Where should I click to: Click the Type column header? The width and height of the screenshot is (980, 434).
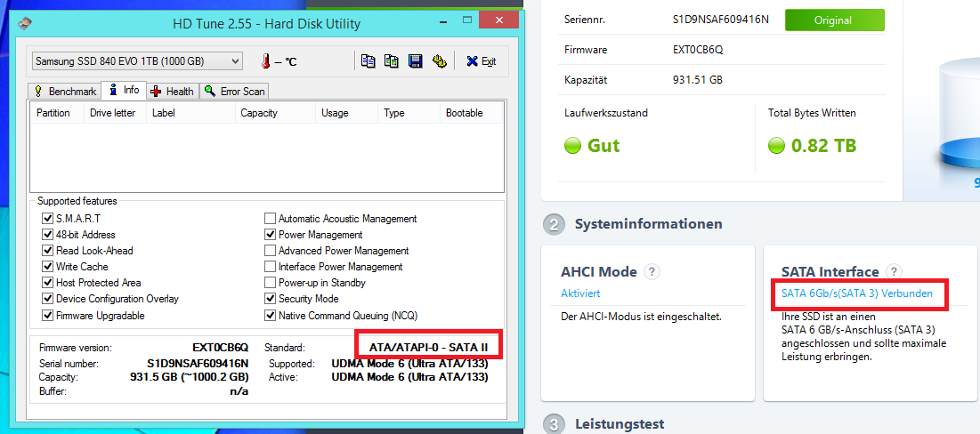[x=409, y=113]
